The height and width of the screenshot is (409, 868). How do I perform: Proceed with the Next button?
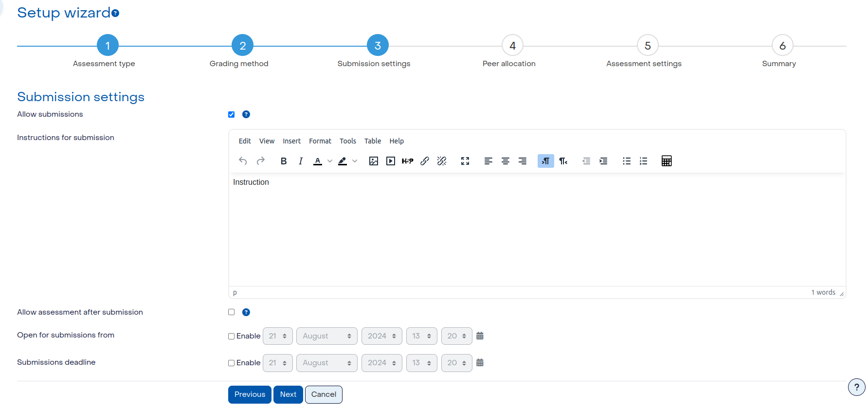pyautogui.click(x=288, y=394)
